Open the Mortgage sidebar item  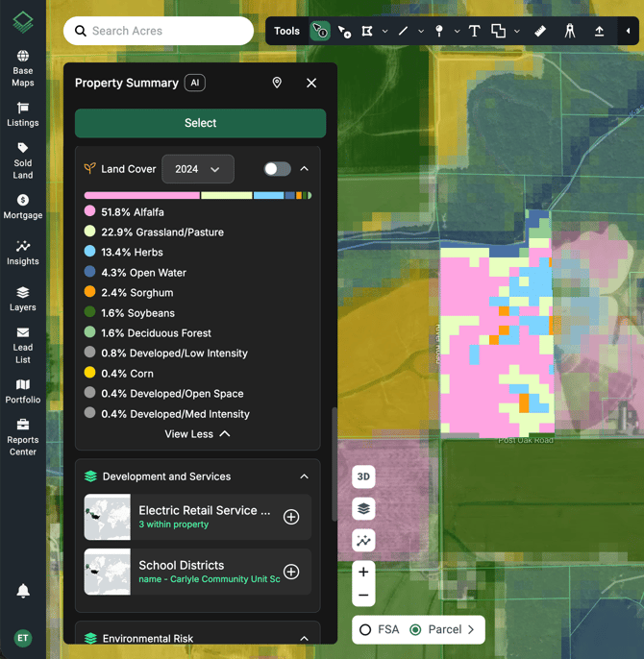click(23, 207)
